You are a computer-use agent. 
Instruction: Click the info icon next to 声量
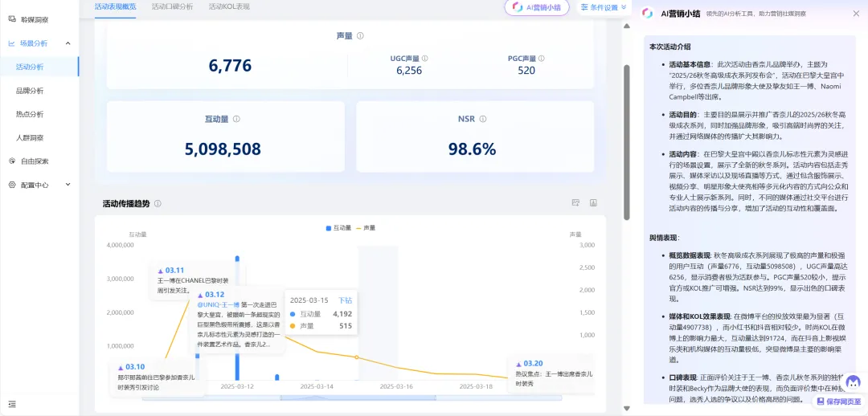pos(360,36)
